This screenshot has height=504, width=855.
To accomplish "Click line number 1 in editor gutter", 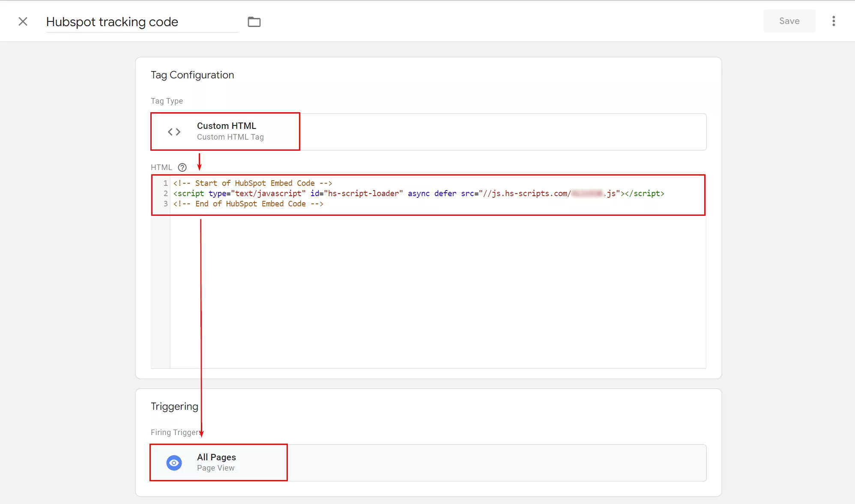I will (x=165, y=183).
